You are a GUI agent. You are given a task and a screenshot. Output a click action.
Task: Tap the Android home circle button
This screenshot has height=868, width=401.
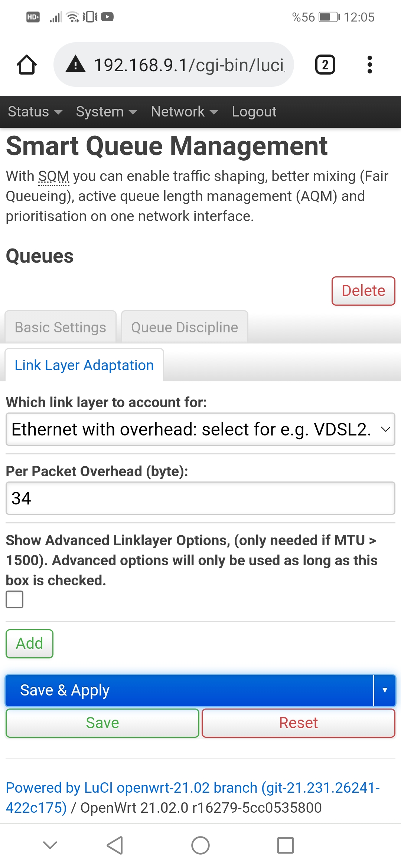pyautogui.click(x=200, y=845)
